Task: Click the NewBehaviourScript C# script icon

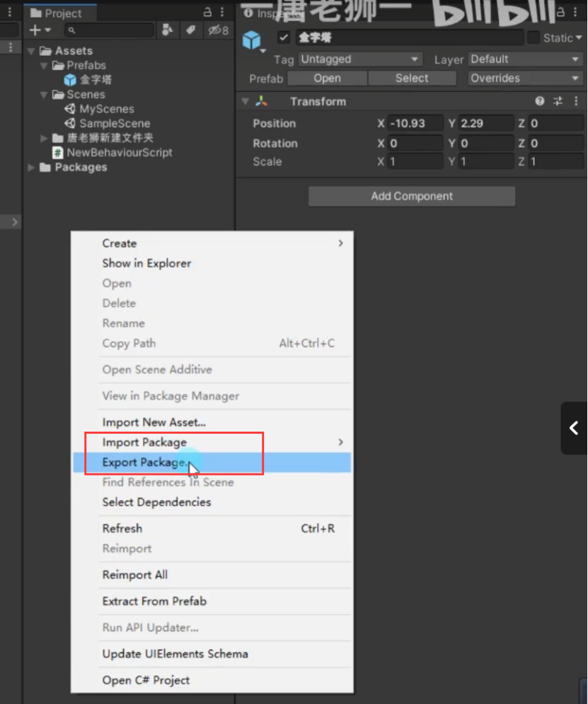Action: (x=57, y=153)
